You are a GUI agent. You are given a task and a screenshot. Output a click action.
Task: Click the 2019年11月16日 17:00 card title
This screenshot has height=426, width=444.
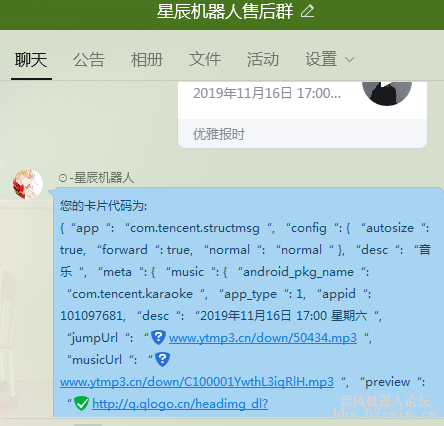click(267, 93)
